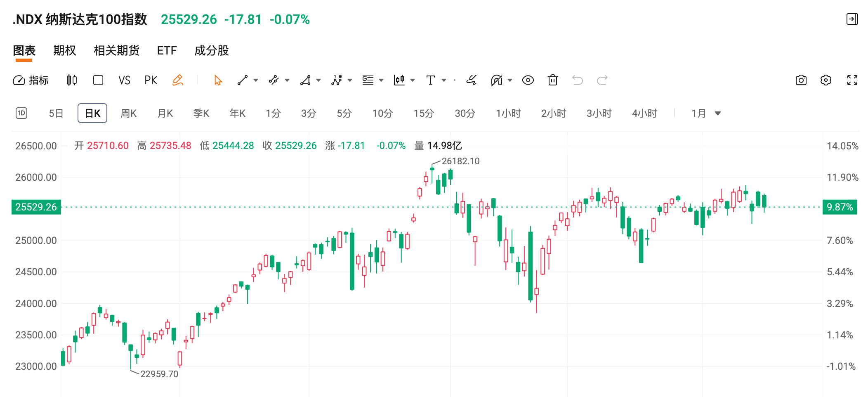Open the 成分股 tab
Viewport: 868px width, 397px height.
211,50
